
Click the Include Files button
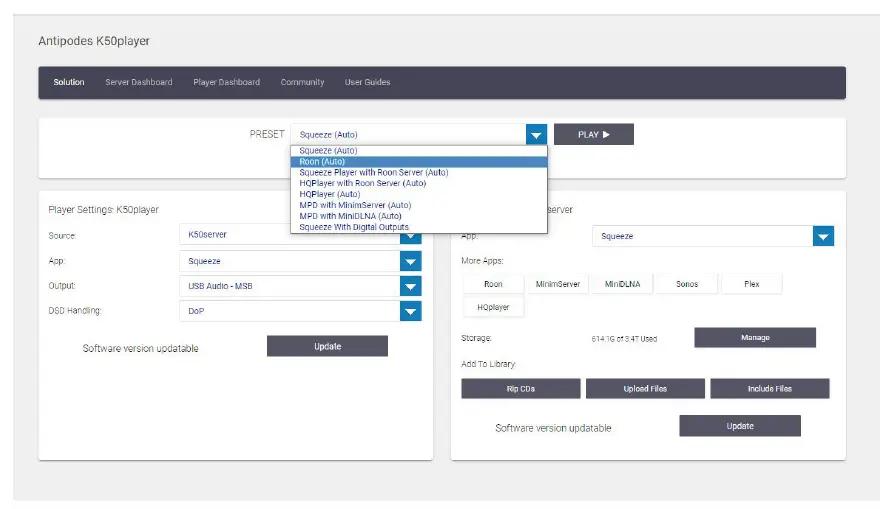770,389
